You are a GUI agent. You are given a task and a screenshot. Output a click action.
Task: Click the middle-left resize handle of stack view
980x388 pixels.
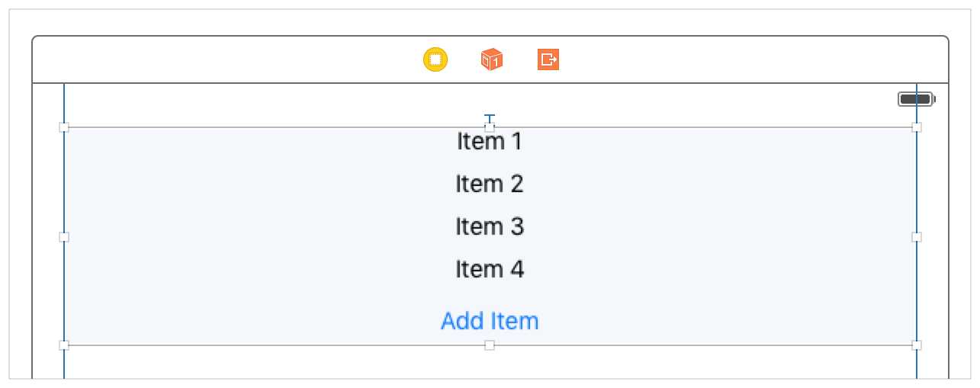tap(64, 237)
